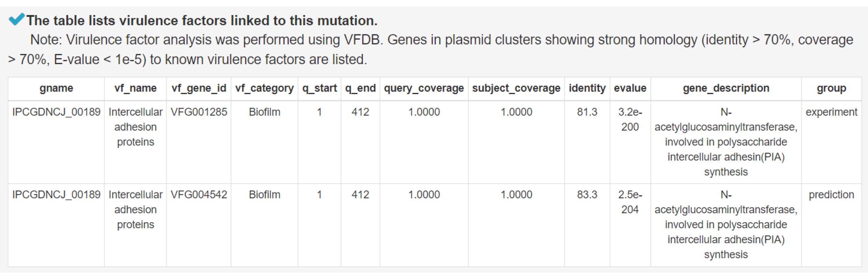
Task: Select identity value 81.3
Action: (587, 112)
